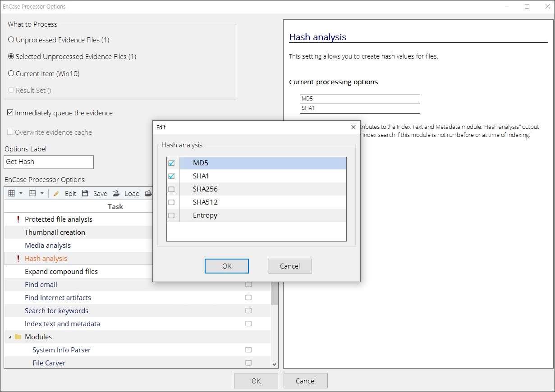Choose Current Item (Win10) radio button

point(11,73)
